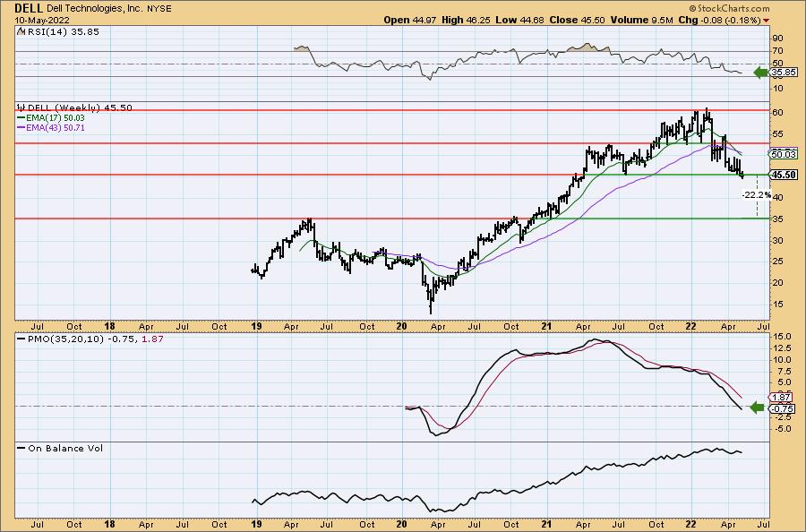Click the High 46.25 value
Viewport: 806px width, 532px height.
[x=466, y=20]
